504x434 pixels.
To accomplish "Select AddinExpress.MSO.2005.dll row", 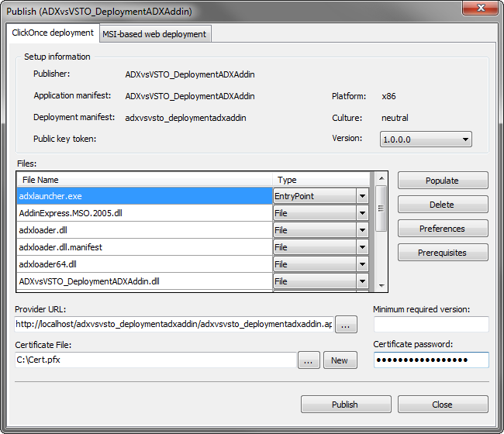I will click(145, 213).
